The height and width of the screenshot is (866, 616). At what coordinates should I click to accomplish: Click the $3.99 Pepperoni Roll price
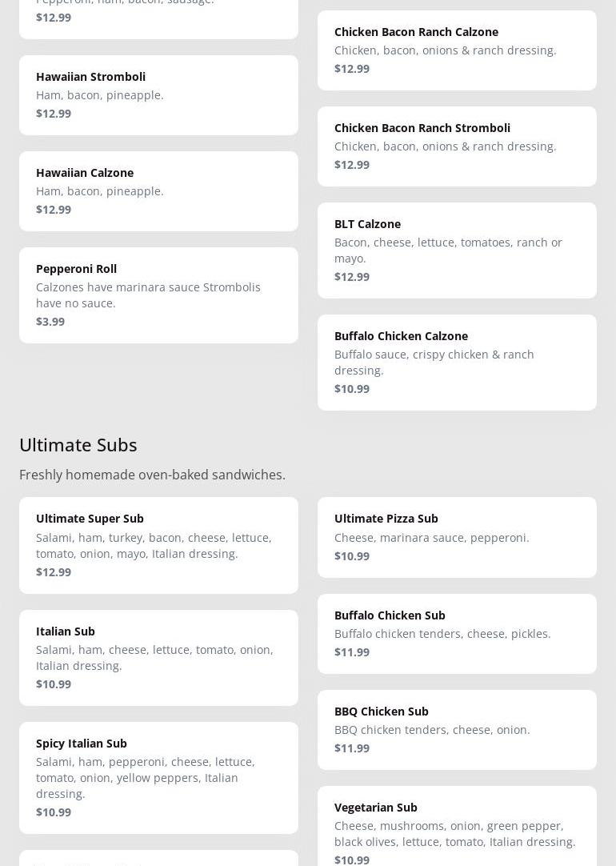50,321
